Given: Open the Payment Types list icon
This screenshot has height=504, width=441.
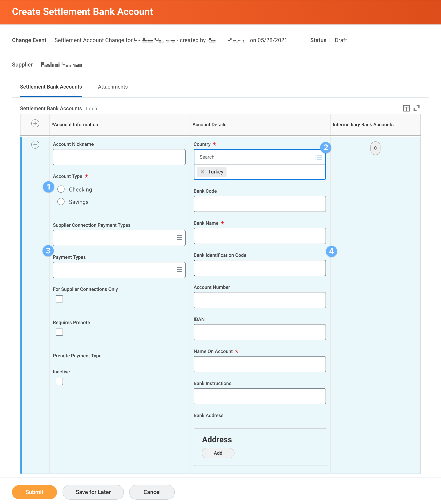Looking at the screenshot, I should (179, 270).
